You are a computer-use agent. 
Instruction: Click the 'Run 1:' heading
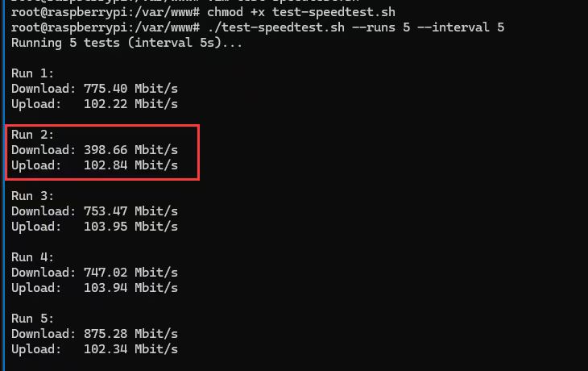pyautogui.click(x=33, y=73)
